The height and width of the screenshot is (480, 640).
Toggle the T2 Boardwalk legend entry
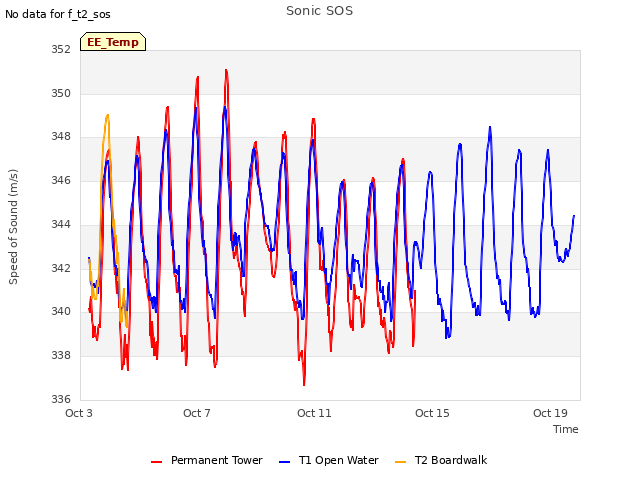coord(441,460)
